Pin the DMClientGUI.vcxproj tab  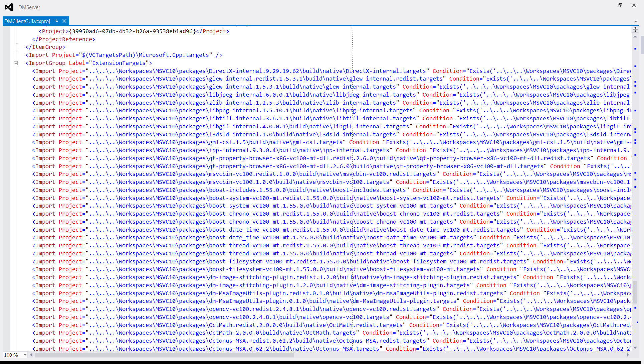pyautogui.click(x=57, y=21)
